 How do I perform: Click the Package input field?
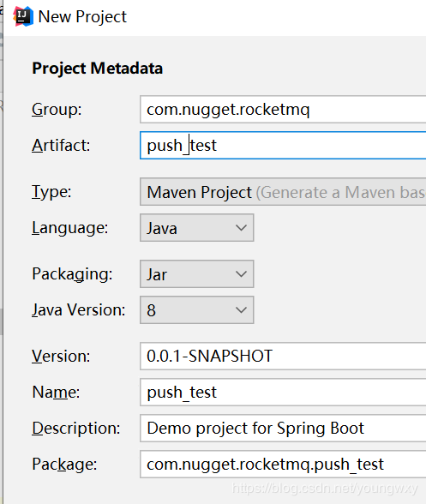coord(283,465)
